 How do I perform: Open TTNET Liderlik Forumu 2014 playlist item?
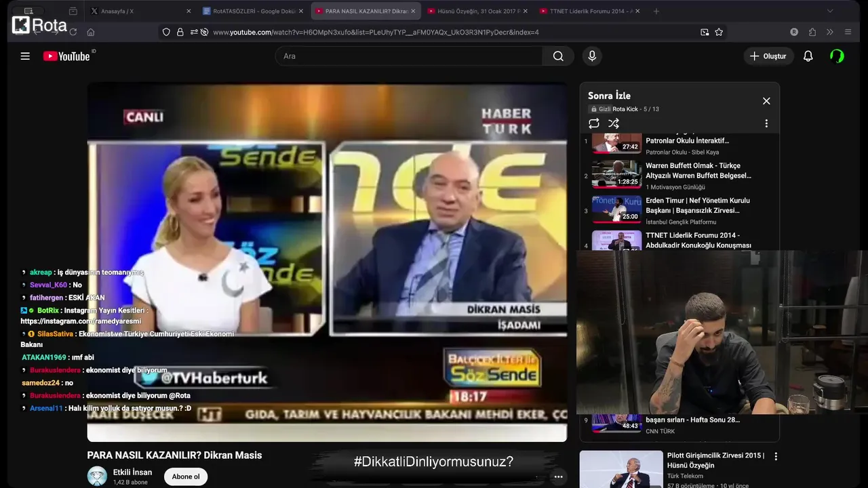(x=698, y=241)
